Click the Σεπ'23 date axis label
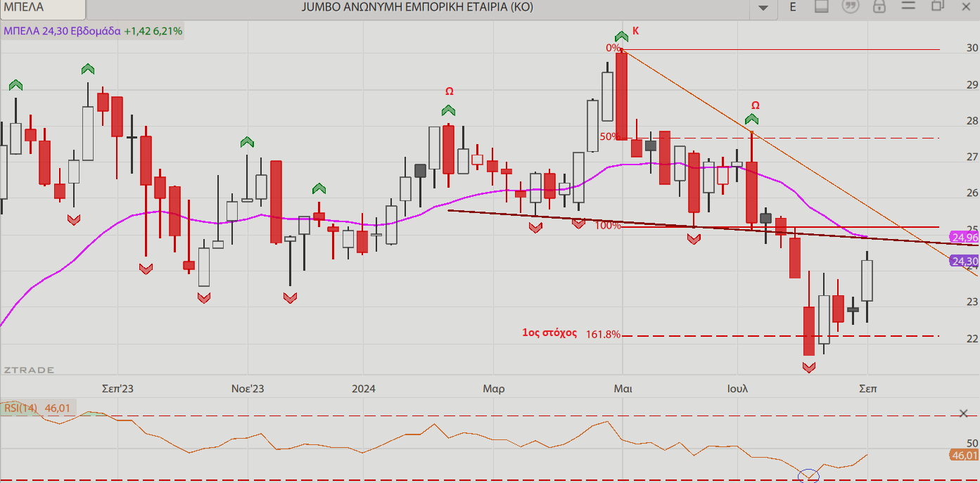Viewport: 980px width, 483px height. click(117, 389)
